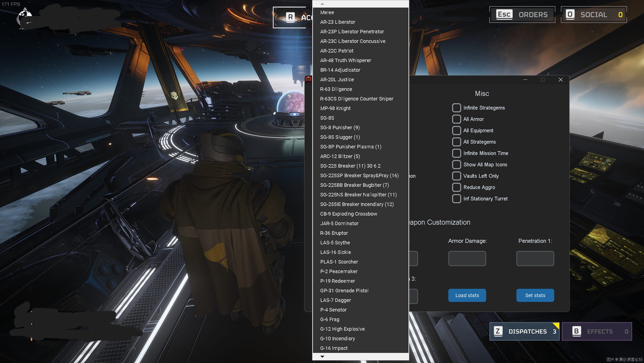Screen dimensions: 644x363
Task: Select CB-9 Exploding Crossbow from list
Action: tap(348, 214)
